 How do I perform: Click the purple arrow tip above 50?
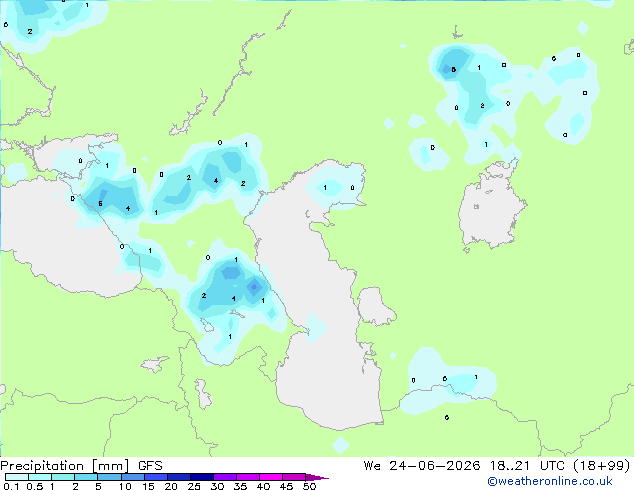(316, 477)
